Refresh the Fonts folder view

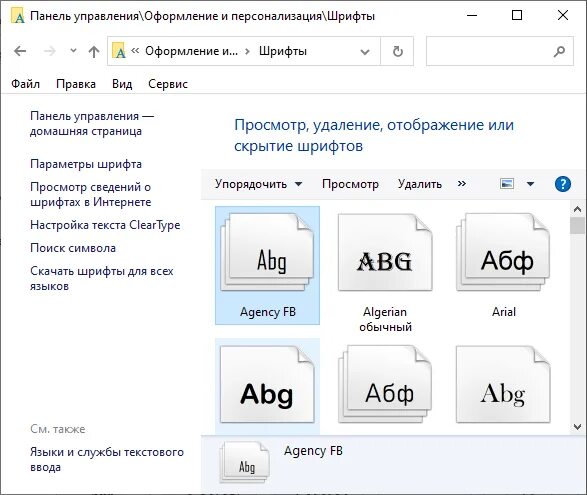pyautogui.click(x=397, y=51)
